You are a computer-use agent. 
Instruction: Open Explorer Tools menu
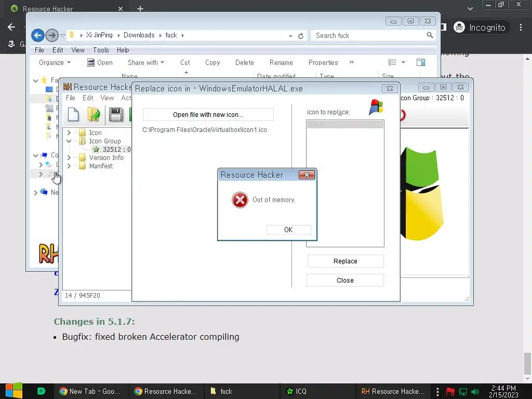tap(101, 50)
